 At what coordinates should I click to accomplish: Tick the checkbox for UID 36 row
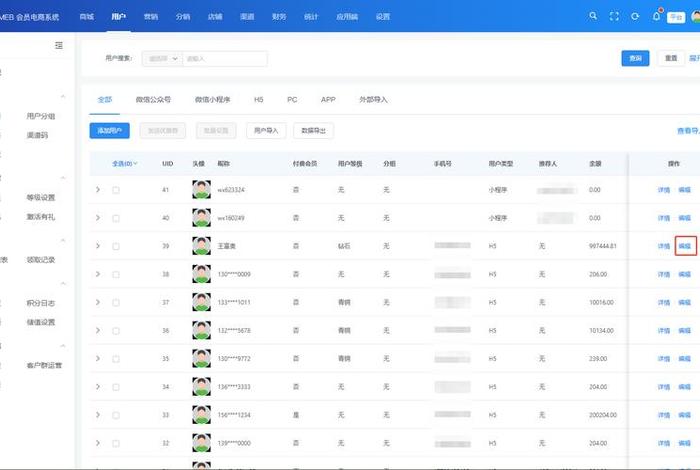116,330
